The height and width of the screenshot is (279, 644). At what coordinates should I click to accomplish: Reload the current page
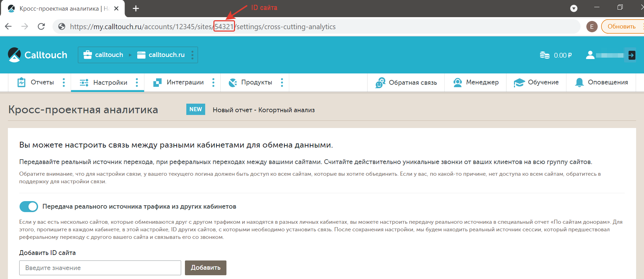click(x=41, y=26)
